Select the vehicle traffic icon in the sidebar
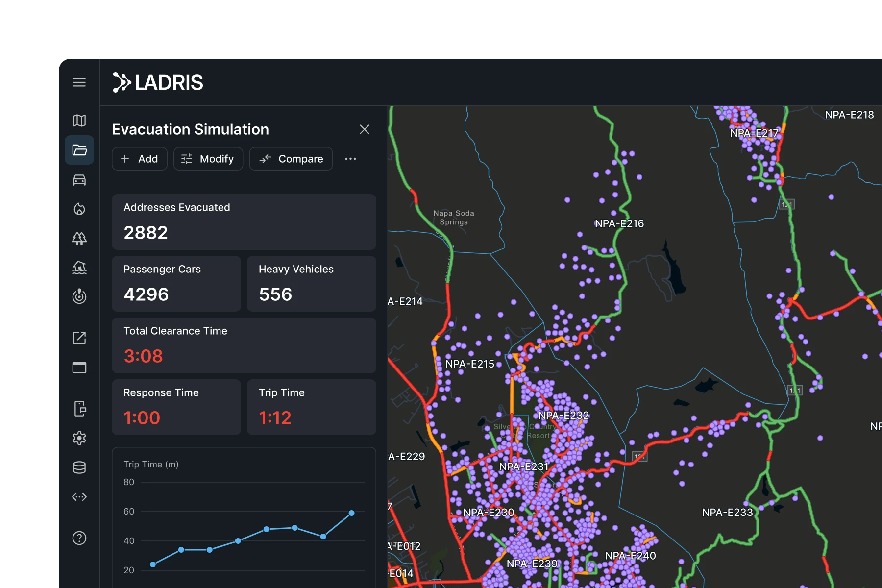The image size is (882, 588). coord(79,180)
